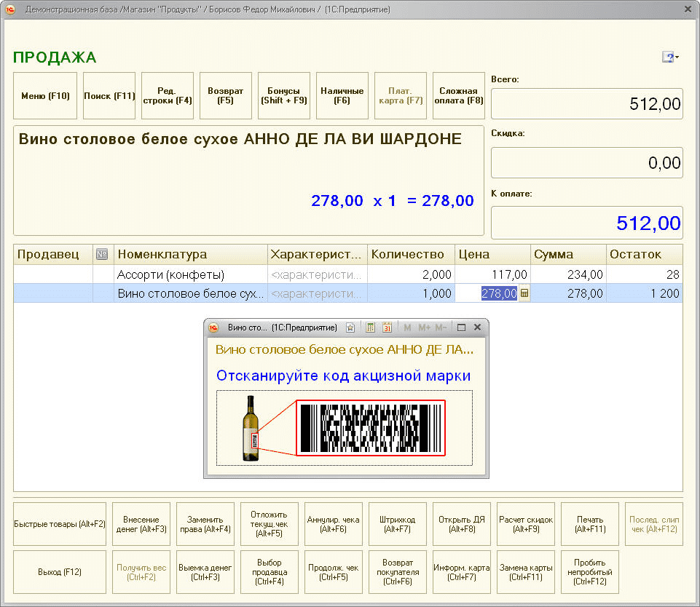This screenshot has height=607, width=700.
Task: Click the favorites star icon in the popup title bar
Action: 350,328
